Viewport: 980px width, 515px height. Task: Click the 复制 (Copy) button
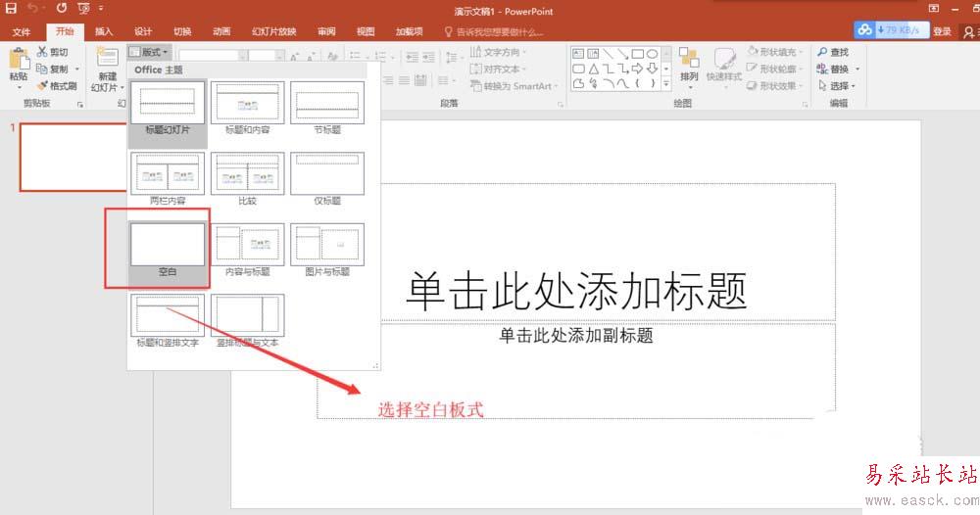click(x=53, y=70)
